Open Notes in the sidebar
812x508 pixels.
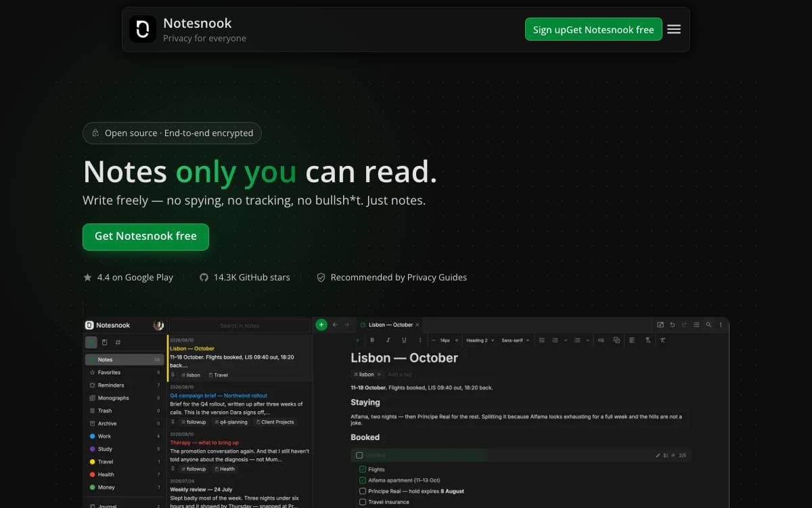pyautogui.click(x=125, y=360)
